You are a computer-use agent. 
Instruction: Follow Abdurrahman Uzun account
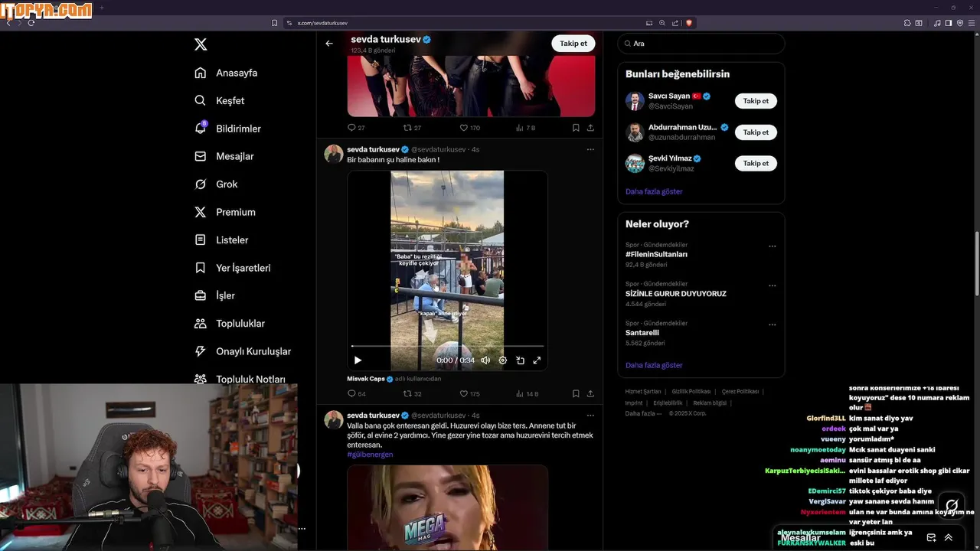pyautogui.click(x=756, y=132)
